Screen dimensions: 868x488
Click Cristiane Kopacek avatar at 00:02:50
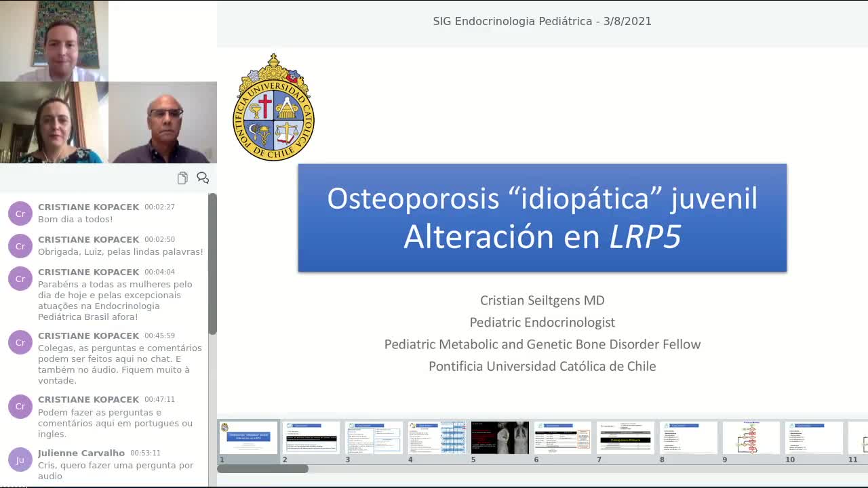click(20, 246)
